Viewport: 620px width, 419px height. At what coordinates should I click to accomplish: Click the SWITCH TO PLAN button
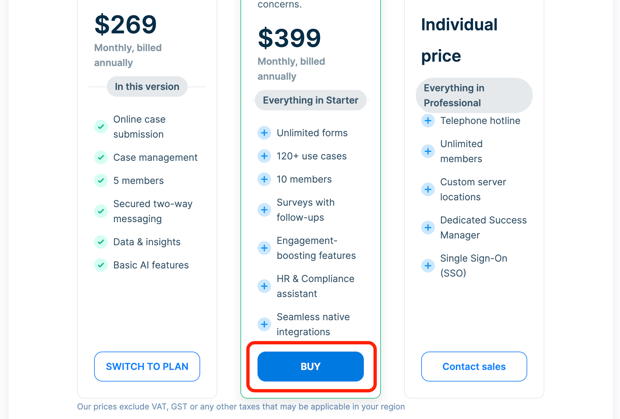pyautogui.click(x=147, y=366)
